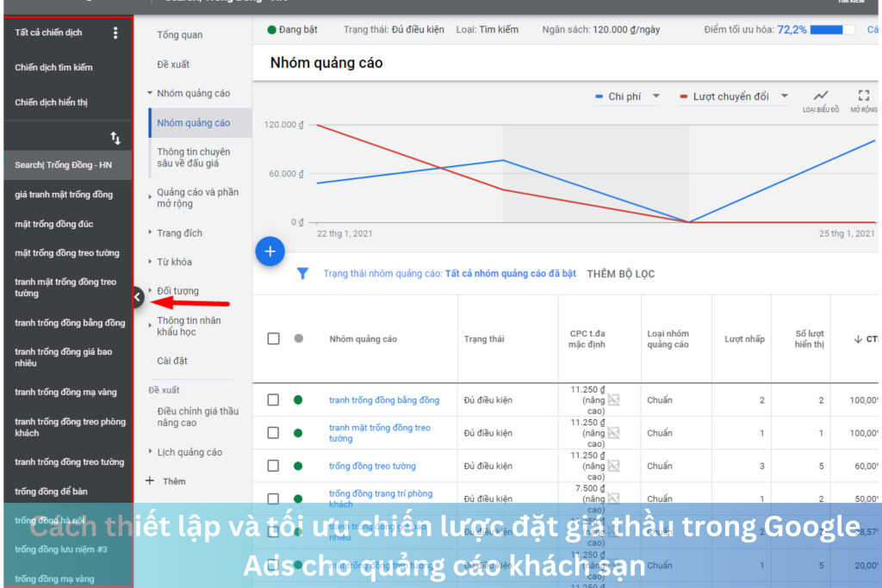Click the optimization score 72,2% link
Image resolution: width=882 pixels, height=588 pixels.
point(792,30)
